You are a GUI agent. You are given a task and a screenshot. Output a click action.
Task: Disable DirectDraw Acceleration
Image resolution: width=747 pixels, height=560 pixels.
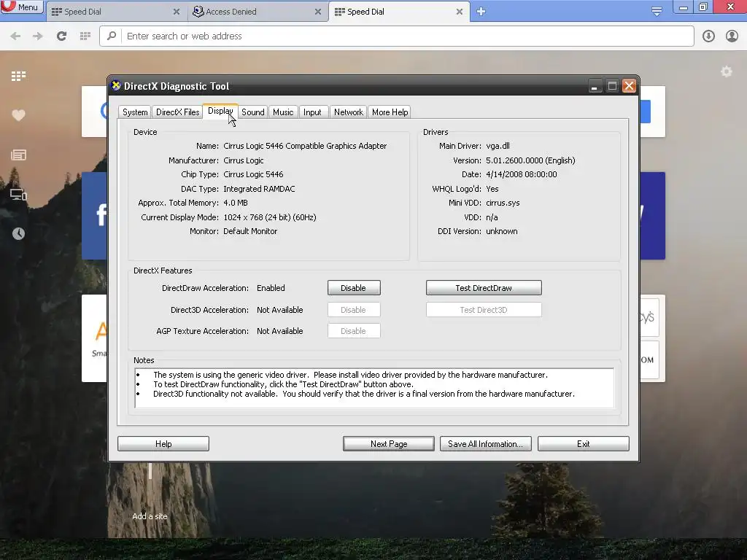click(354, 288)
